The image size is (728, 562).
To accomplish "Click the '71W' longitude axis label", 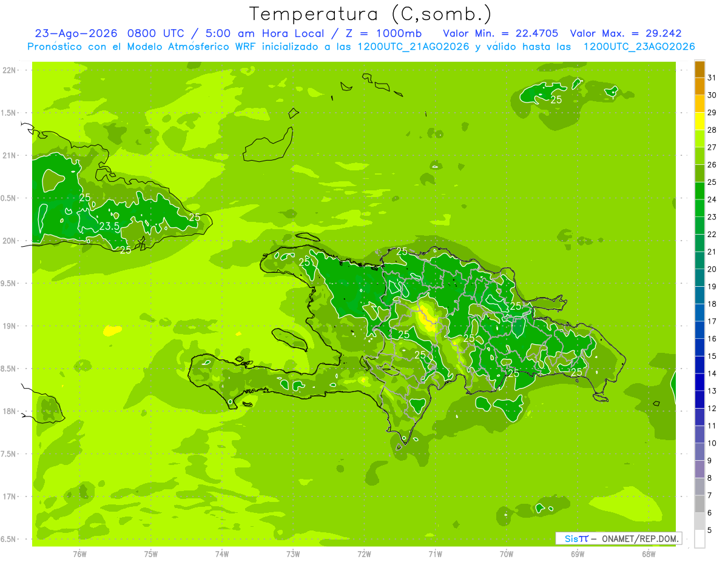I will tap(435, 554).
